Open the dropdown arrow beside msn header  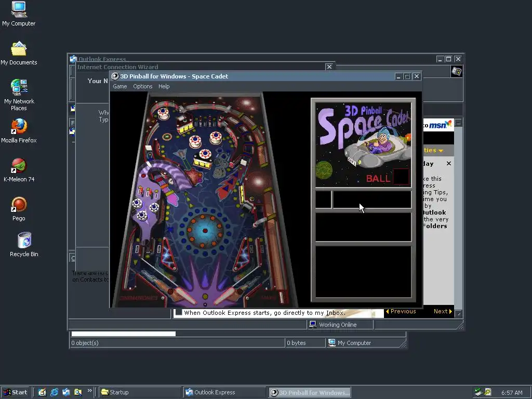(x=441, y=151)
